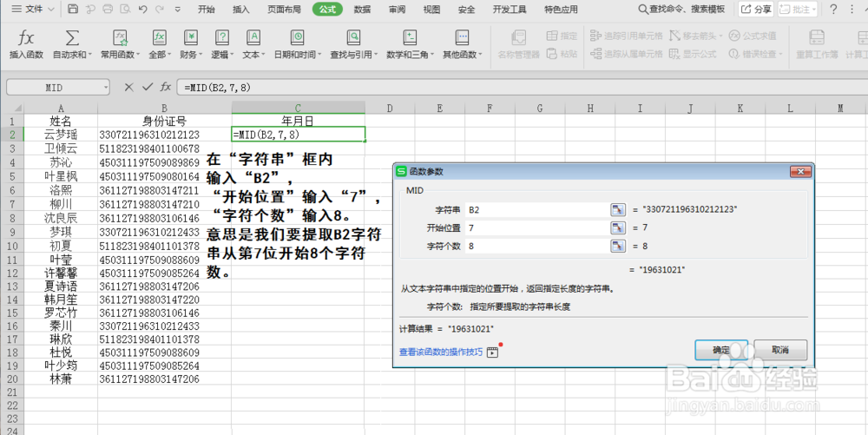This screenshot has width=868, height=435.
Task: Click the 开始位置 input field containing 7
Action: (x=536, y=227)
